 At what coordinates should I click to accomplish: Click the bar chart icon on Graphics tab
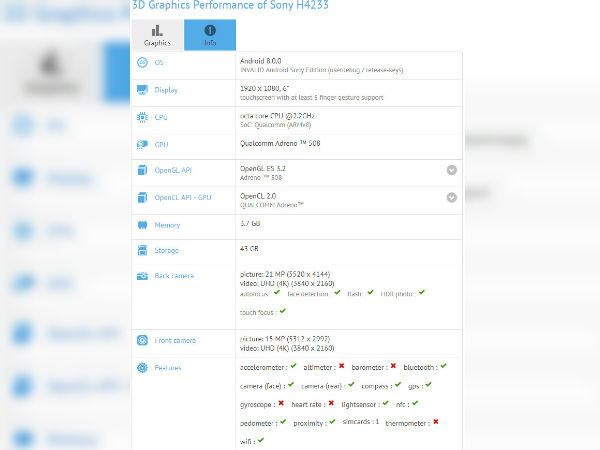tap(157, 30)
